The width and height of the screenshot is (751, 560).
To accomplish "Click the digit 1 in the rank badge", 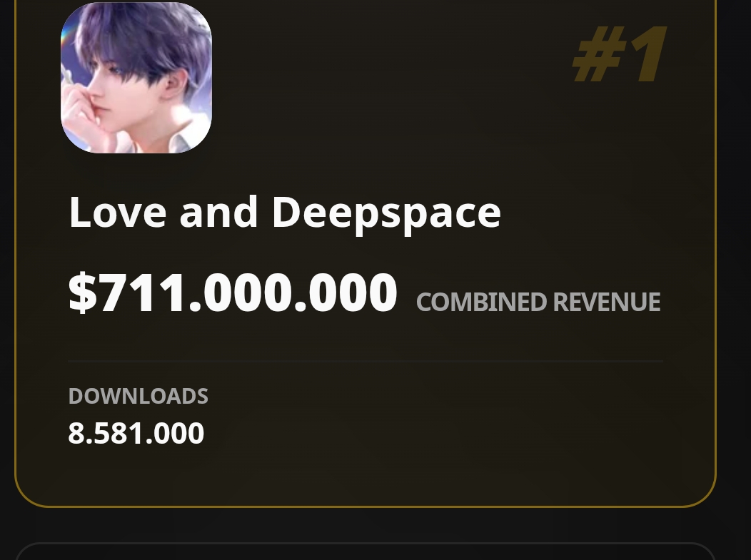I will 648,54.
